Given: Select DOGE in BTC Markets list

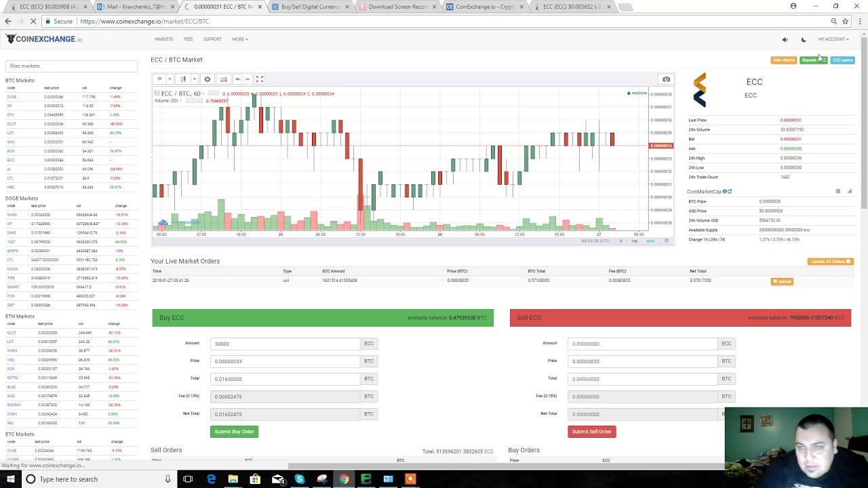Looking at the screenshot, I should 12,97.
